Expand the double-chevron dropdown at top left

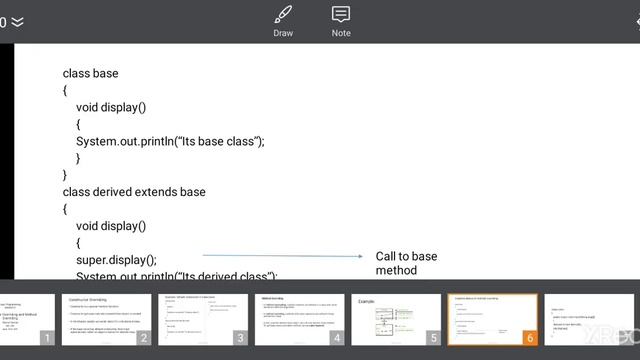pos(17,22)
